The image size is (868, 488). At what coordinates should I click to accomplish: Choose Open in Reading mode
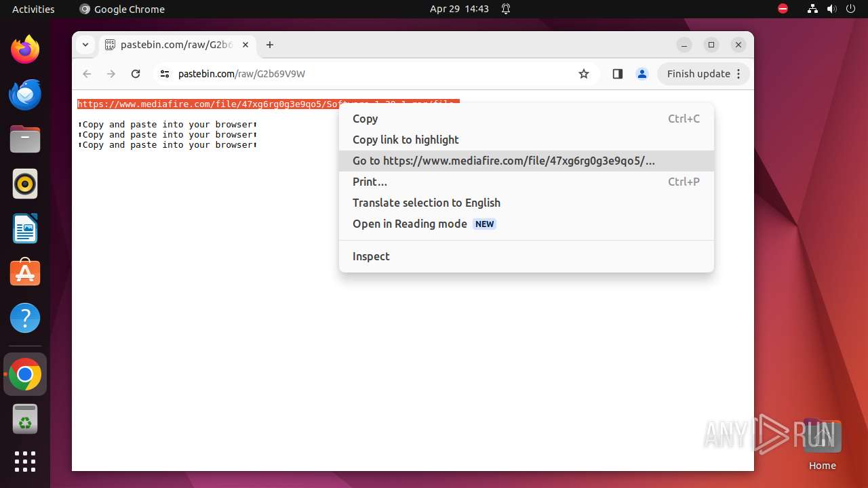pyautogui.click(x=526, y=224)
